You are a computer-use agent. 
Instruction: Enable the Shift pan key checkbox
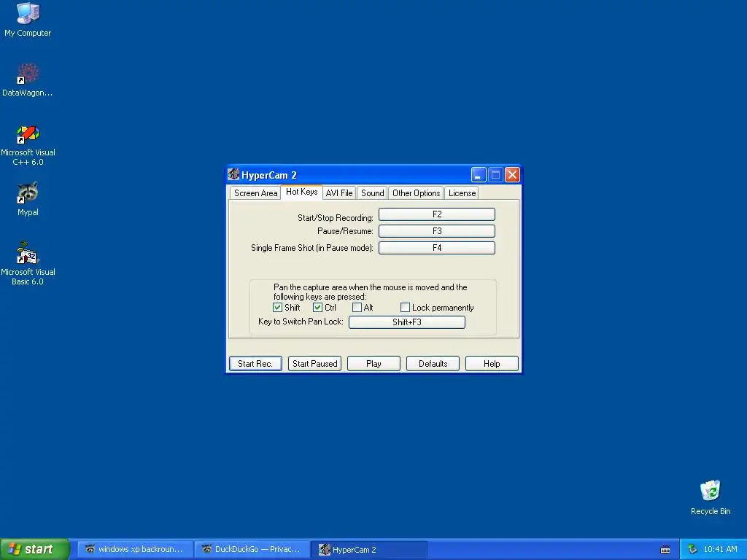pyautogui.click(x=278, y=308)
